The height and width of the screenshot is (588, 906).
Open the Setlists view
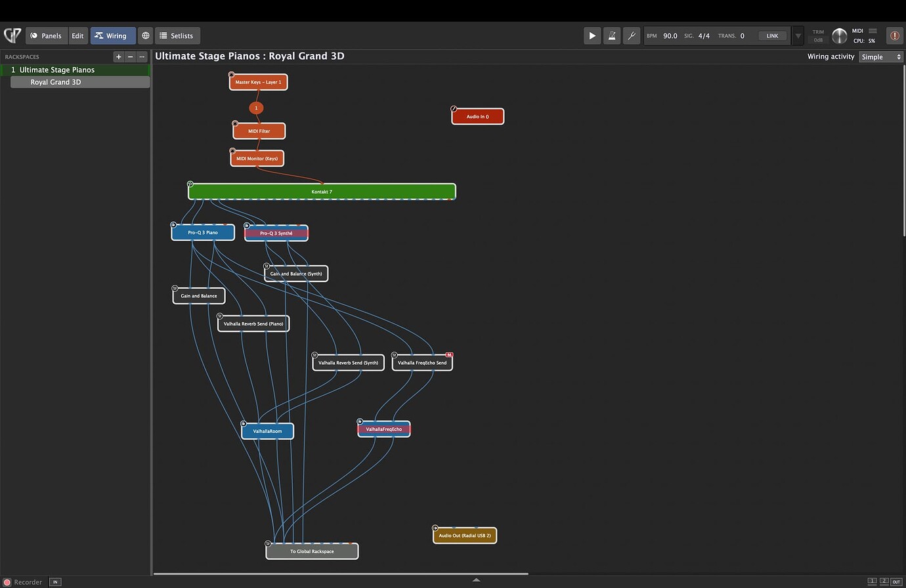(177, 35)
